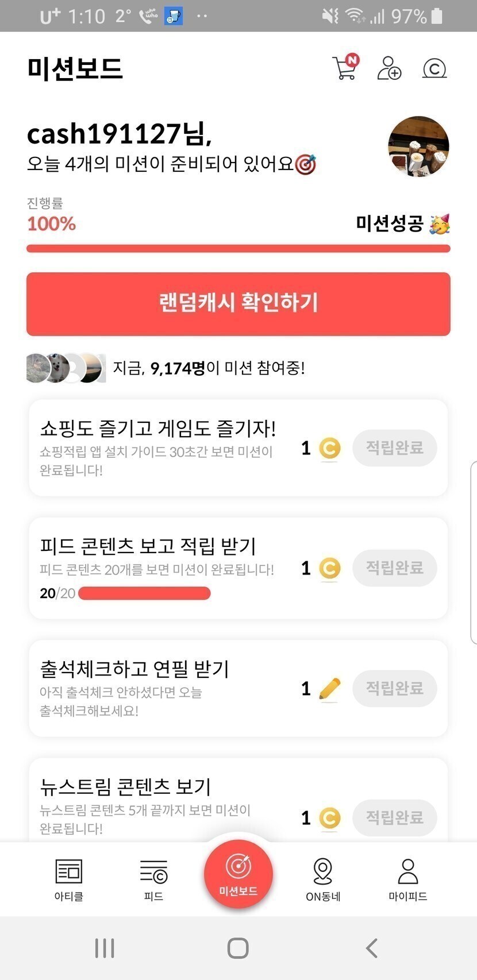Tap the pencil reward icon
Viewport: 477px width, 980px height.
coord(329,689)
